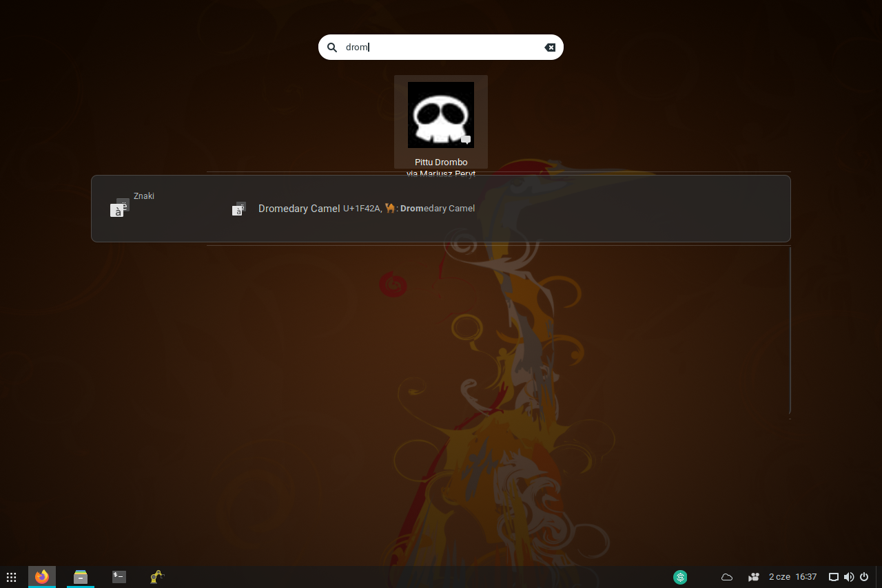The height and width of the screenshot is (588, 882).
Task: Click the search field containing "drom"
Action: [x=441, y=48]
